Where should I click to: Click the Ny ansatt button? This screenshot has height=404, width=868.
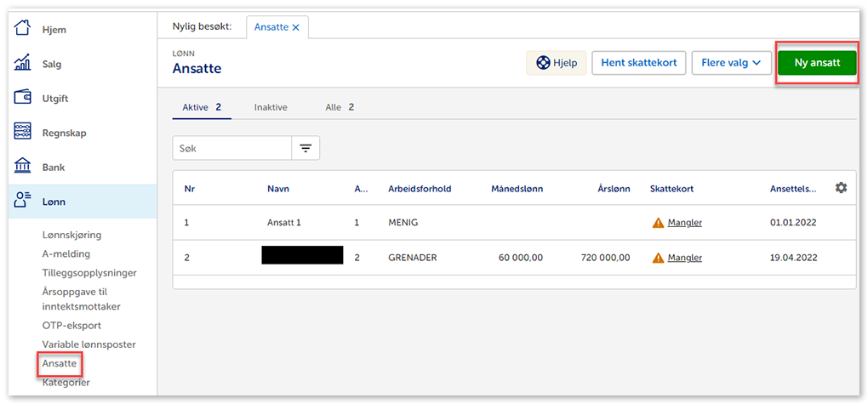click(817, 63)
